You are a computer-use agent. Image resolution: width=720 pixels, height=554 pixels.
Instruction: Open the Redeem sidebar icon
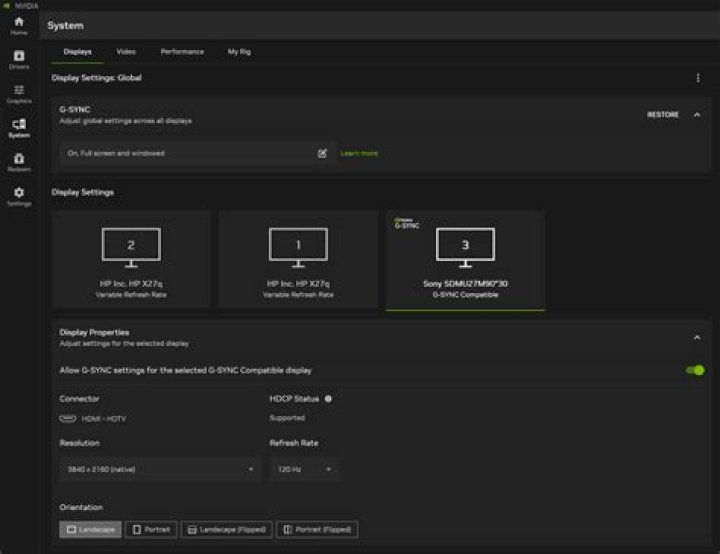19,163
